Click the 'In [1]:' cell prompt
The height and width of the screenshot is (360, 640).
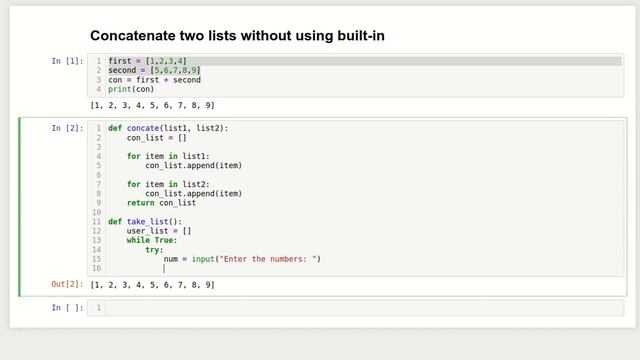(x=67, y=61)
